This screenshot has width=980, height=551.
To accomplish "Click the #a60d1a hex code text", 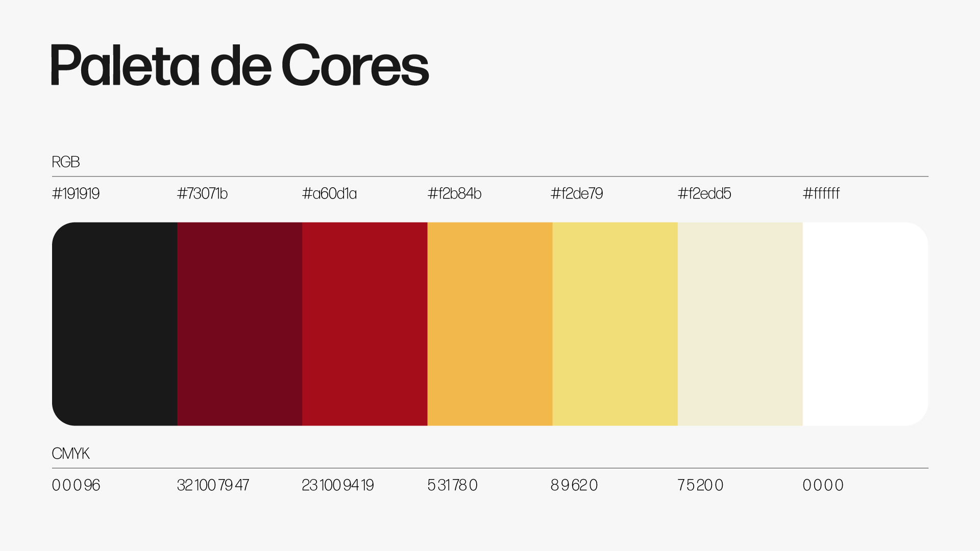I will 329,193.
